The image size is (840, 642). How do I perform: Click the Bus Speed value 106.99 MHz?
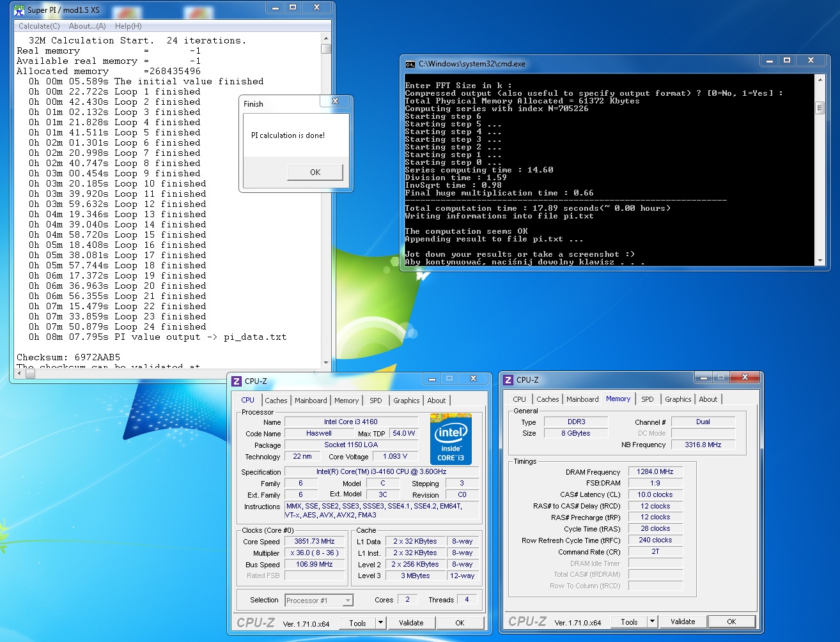314,564
